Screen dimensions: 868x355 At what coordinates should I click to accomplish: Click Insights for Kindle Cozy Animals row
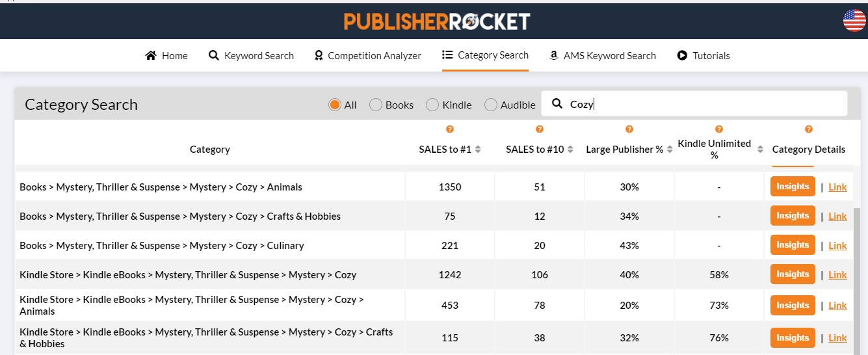793,306
